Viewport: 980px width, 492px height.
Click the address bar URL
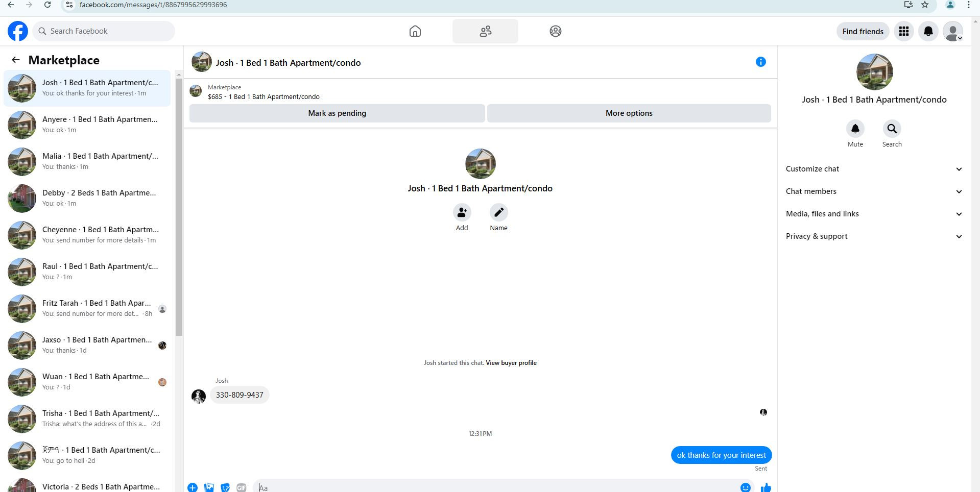coord(153,5)
